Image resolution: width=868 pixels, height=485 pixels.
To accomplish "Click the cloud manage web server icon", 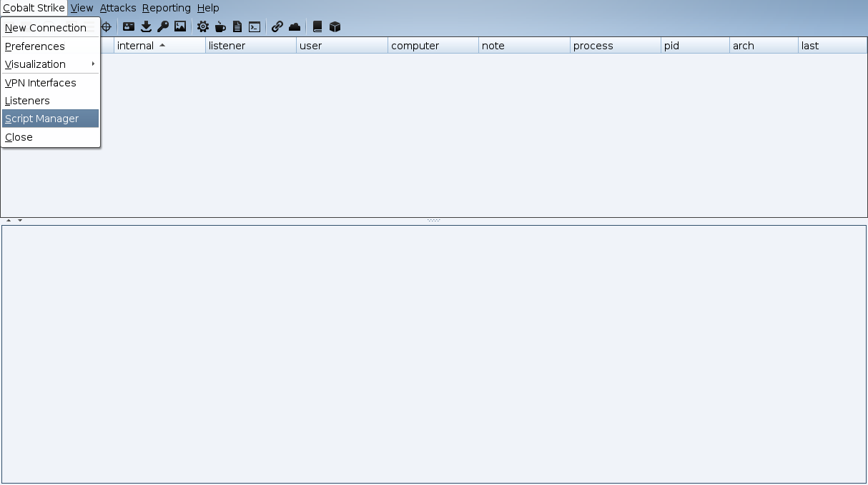I will [295, 27].
